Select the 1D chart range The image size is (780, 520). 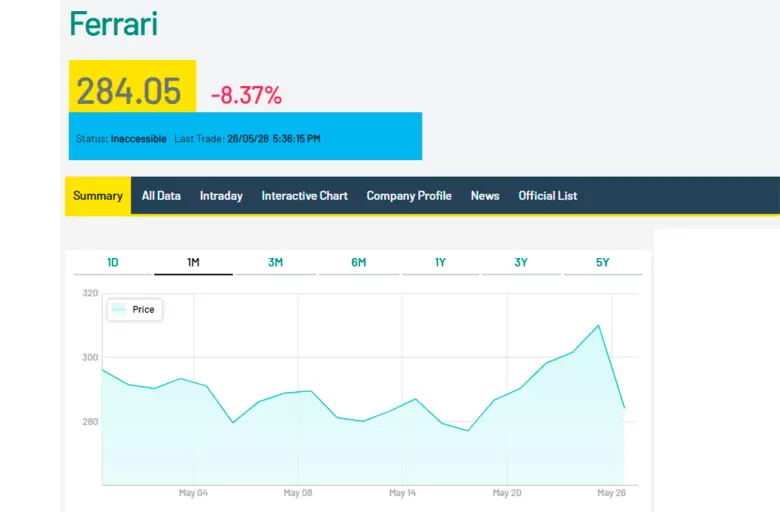[x=113, y=262]
